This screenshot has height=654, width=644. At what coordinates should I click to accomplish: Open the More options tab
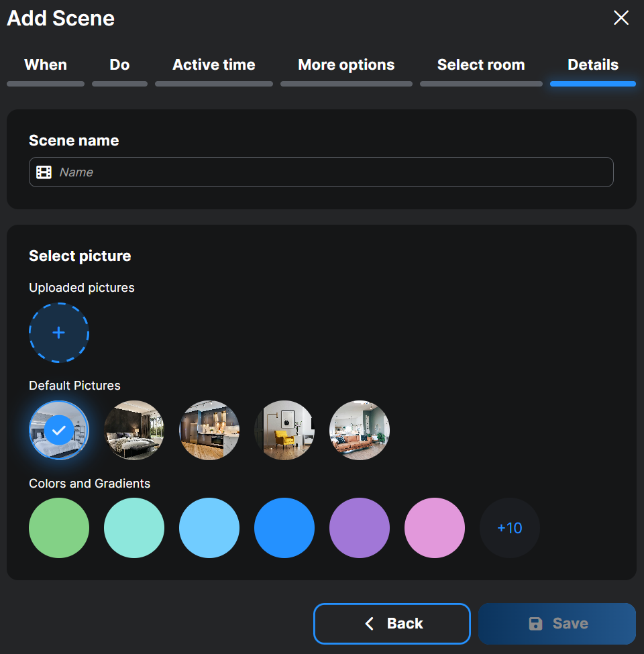[346, 65]
